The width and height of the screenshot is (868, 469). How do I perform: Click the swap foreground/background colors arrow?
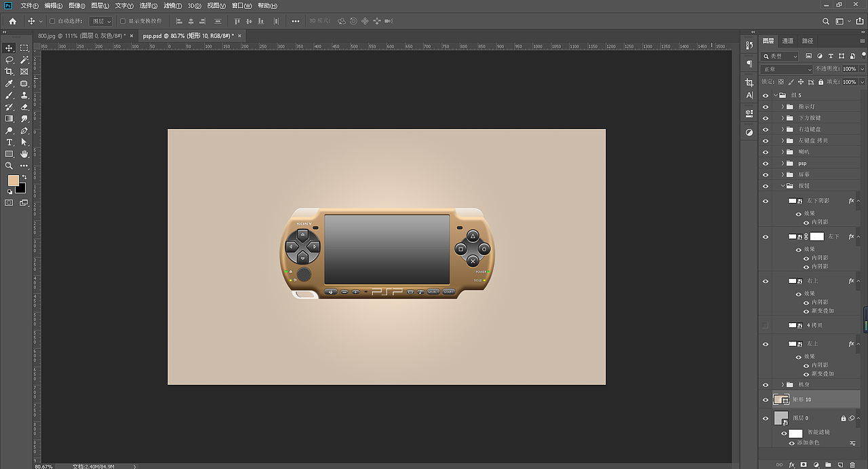coord(24,177)
